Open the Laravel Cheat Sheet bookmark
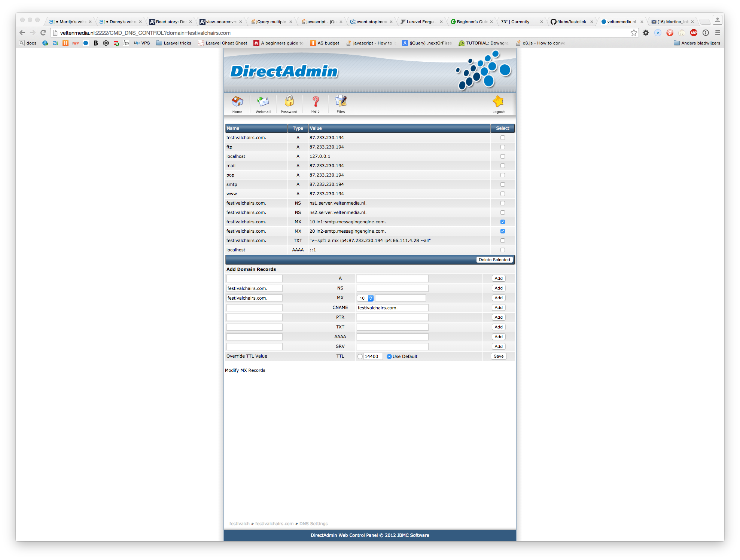This screenshot has height=560, width=740. click(223, 43)
